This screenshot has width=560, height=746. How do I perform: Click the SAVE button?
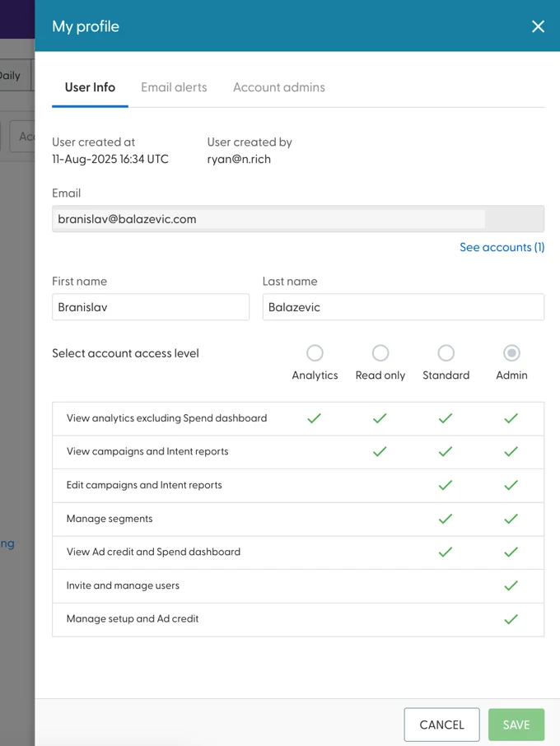click(x=516, y=725)
